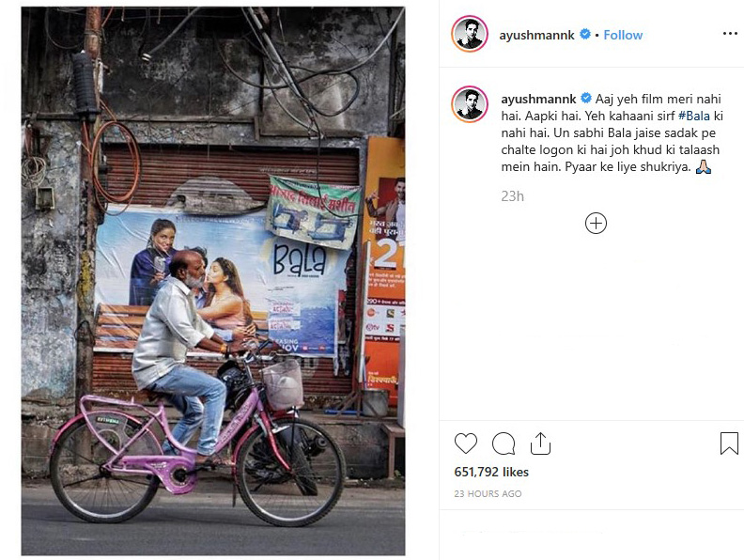
Task: Open the three-dot more options menu
Action: point(730,33)
